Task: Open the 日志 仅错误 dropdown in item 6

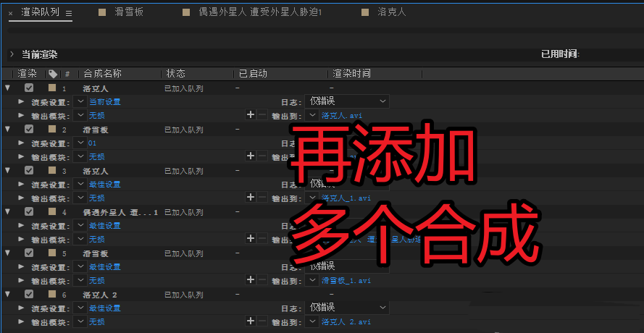Action: (347, 308)
